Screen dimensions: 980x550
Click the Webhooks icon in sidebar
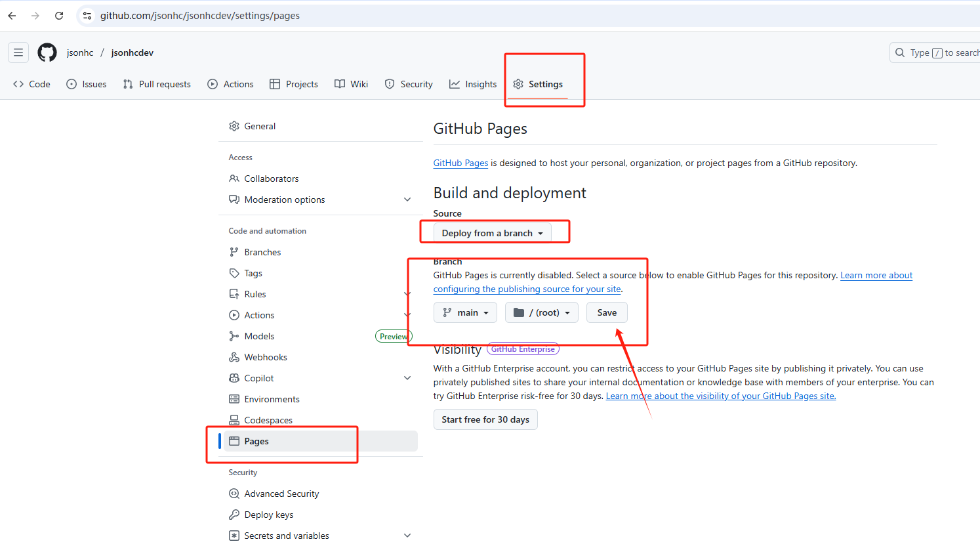click(x=234, y=357)
